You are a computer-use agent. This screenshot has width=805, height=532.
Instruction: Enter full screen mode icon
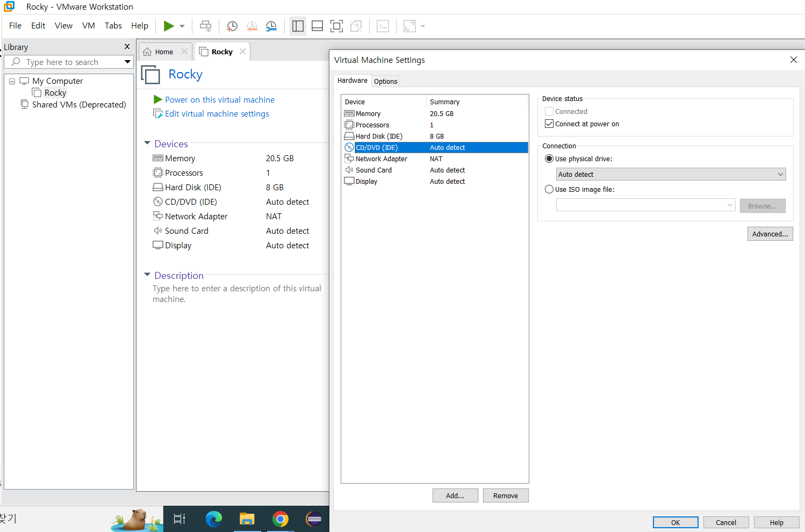[x=336, y=26]
